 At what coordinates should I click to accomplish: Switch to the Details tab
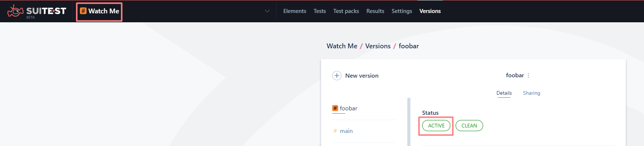504,93
